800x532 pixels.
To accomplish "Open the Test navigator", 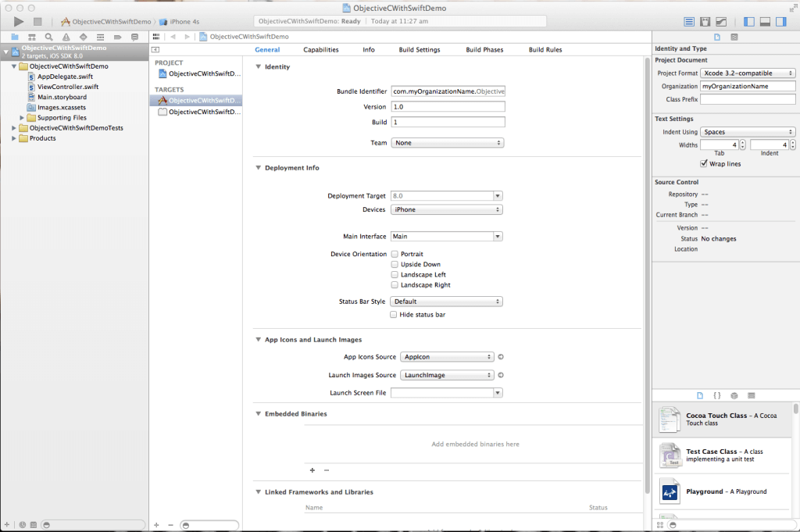I will [83, 37].
